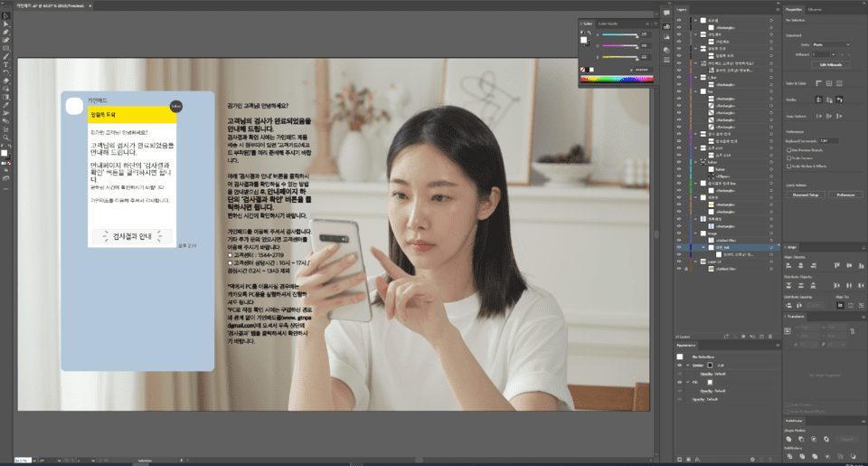Click Add New Effect fx icon in Appearance
The height and width of the screenshot is (466, 868).
click(x=697, y=460)
